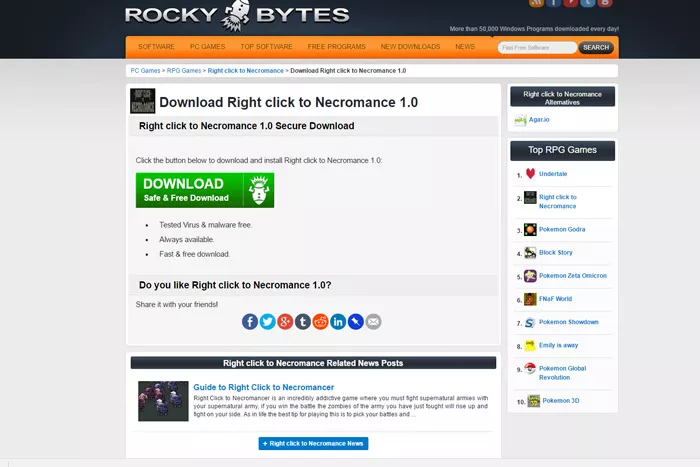Screen dimensions: 700x467
Task: Open the header YouTube icon
Action: [571, 3]
